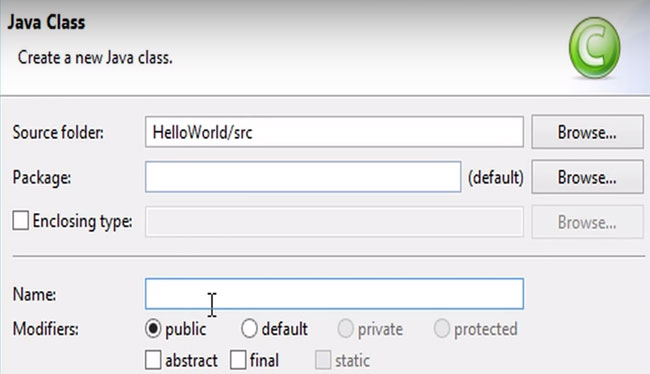Click the disabled Enclosing type text field
The image size is (650, 374).
[x=334, y=222]
